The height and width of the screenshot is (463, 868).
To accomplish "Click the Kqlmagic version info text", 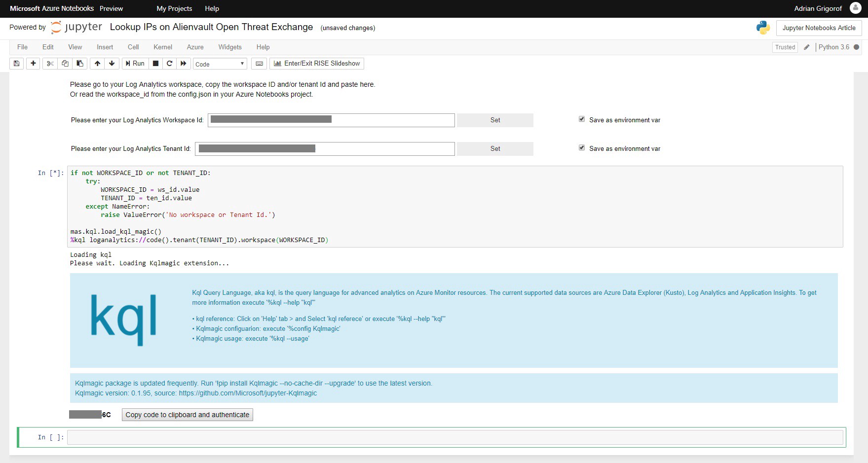I will (x=196, y=393).
